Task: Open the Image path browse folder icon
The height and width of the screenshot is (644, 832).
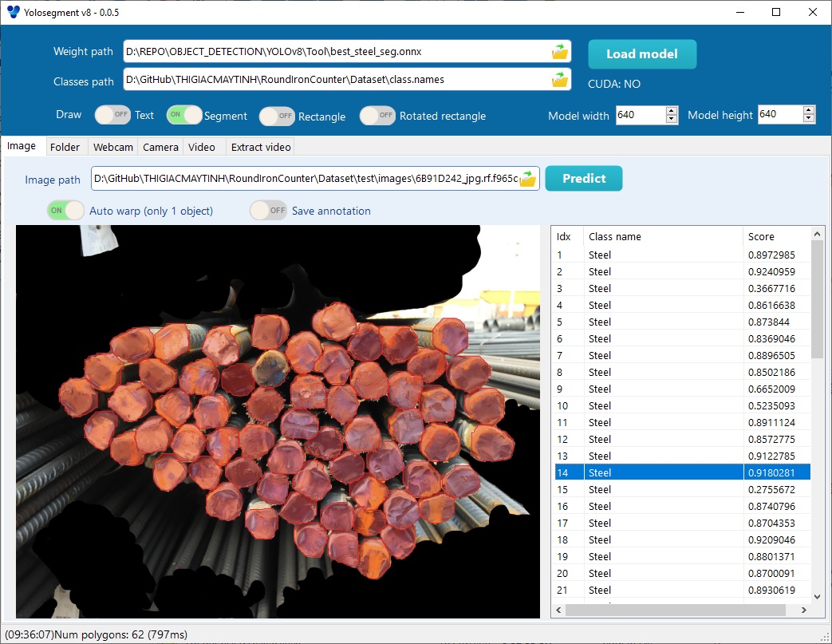Action: 527,180
